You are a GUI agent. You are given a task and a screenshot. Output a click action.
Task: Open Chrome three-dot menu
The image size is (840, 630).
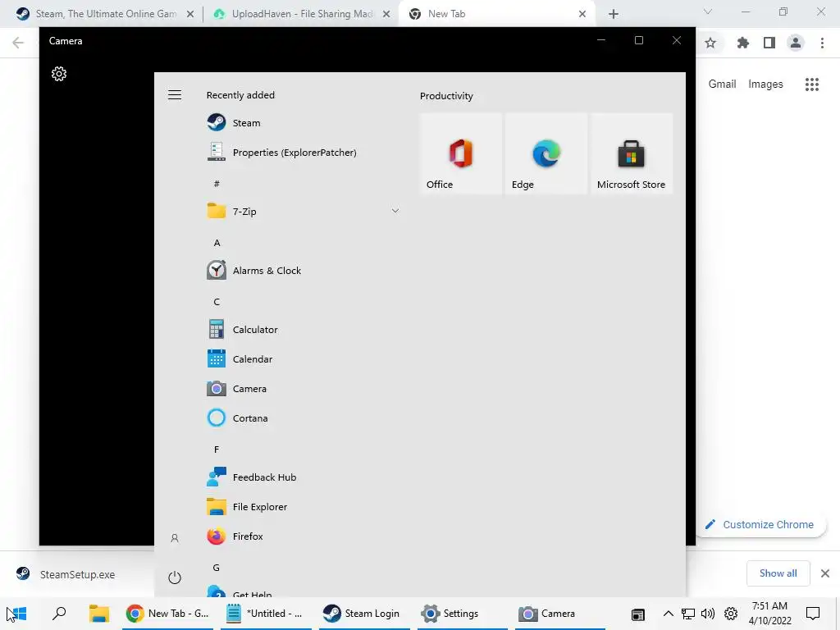[822, 43]
